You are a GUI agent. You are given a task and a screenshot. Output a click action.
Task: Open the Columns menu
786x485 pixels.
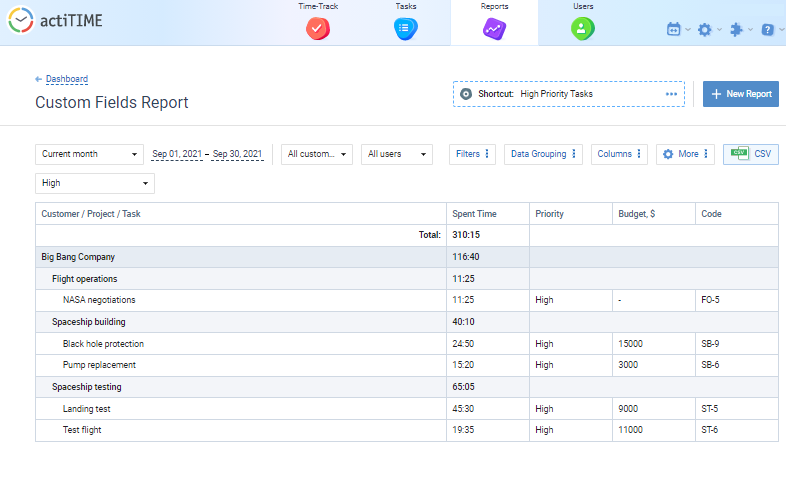(x=619, y=154)
